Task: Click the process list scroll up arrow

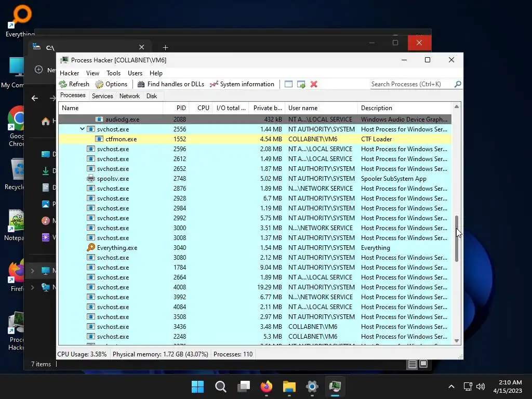Action: point(457,107)
